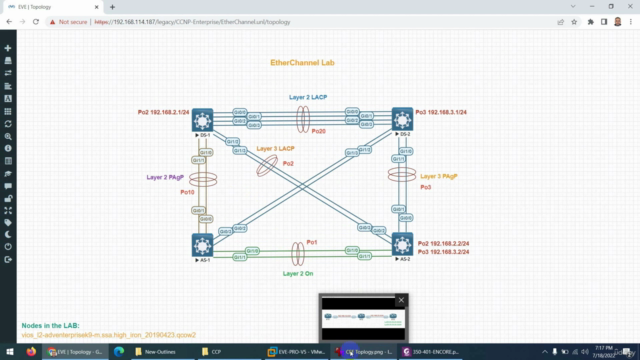
Task: Reload the EVE topology page
Action: (x=36, y=22)
